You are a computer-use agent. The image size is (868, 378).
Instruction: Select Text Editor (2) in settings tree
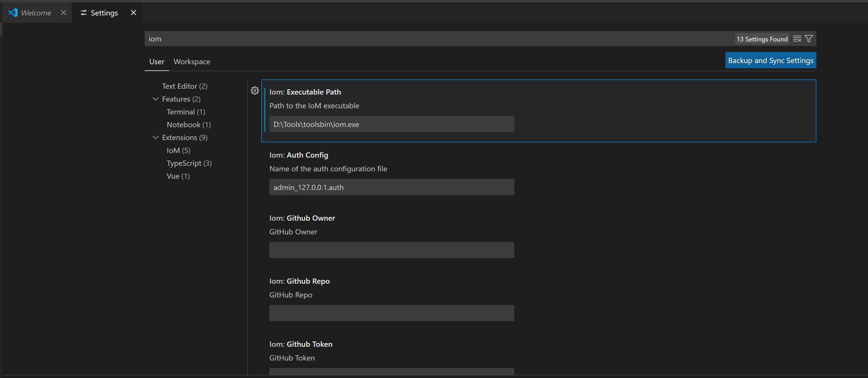coord(185,86)
